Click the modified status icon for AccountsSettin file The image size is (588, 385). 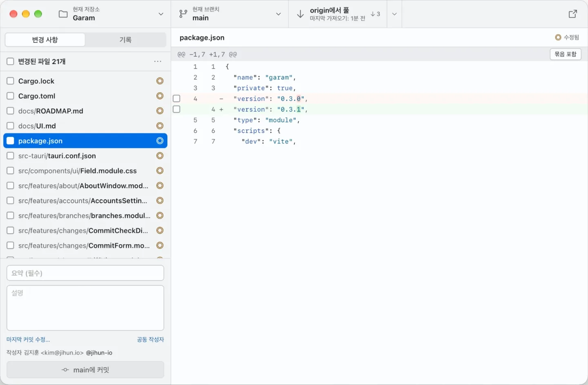pos(160,201)
